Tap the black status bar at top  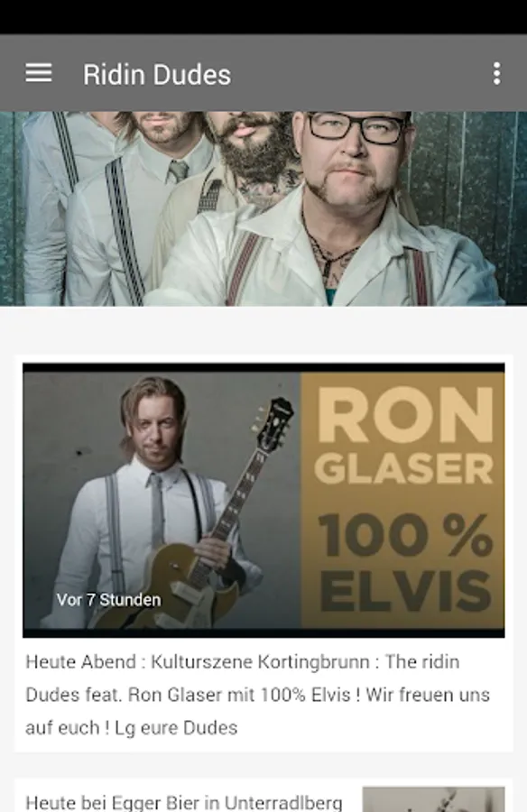click(263, 17)
